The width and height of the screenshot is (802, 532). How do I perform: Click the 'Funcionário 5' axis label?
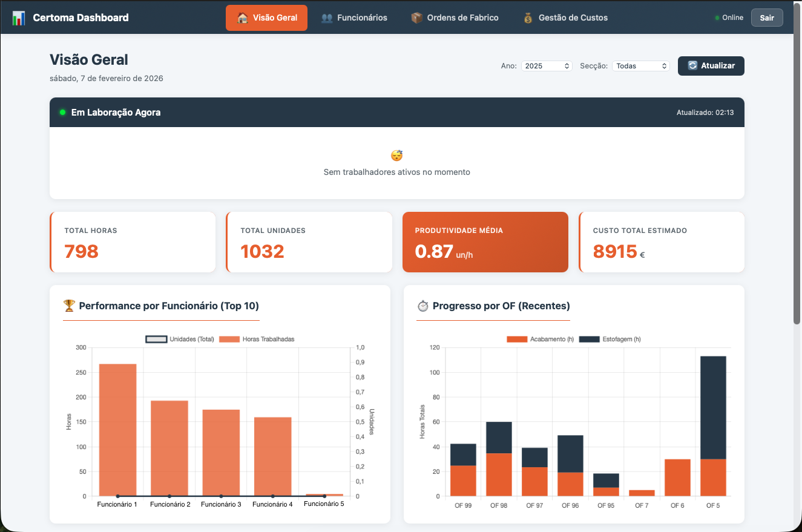pyautogui.click(x=324, y=504)
